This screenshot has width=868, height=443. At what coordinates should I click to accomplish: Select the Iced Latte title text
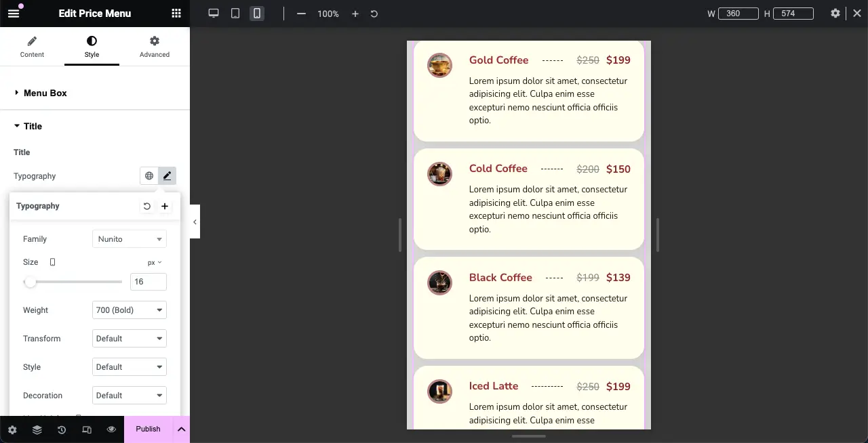pyautogui.click(x=494, y=386)
